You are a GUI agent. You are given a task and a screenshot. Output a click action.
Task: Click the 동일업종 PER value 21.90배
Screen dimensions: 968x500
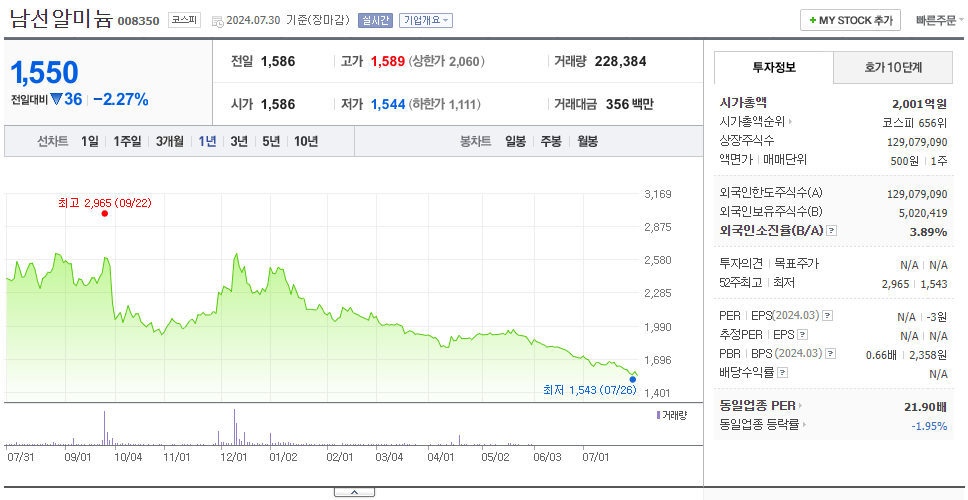click(x=925, y=407)
